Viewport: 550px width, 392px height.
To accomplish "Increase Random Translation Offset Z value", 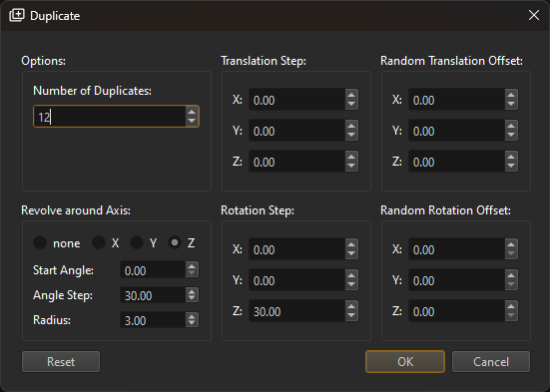I will [511, 157].
